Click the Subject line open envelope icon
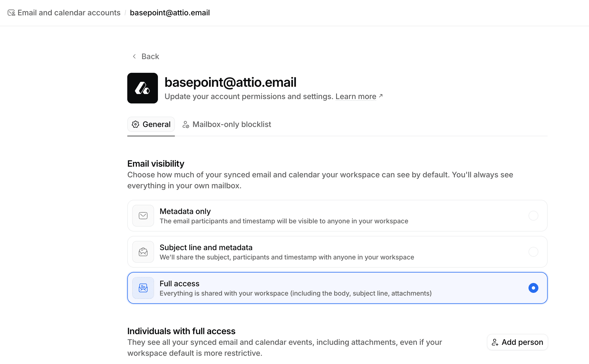589x364 pixels. click(x=143, y=252)
